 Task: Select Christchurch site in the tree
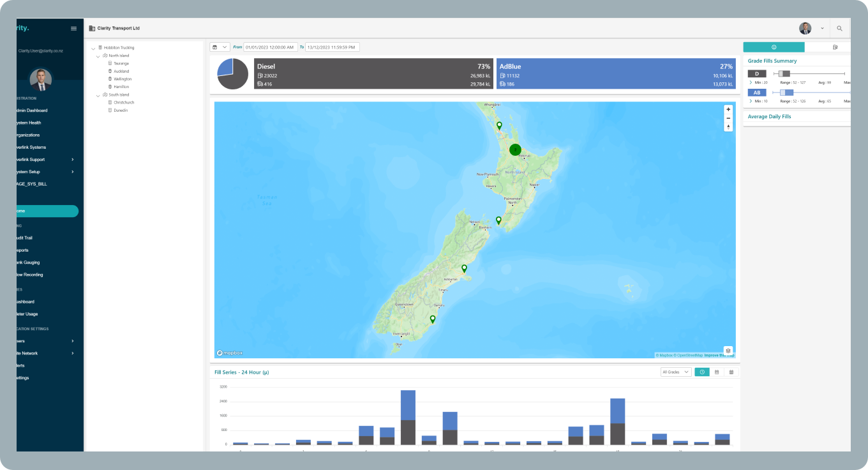point(124,102)
